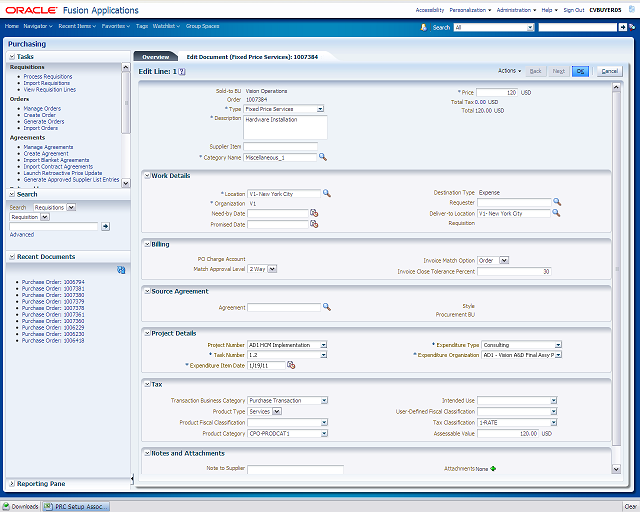Viewport: 640px width, 512px height.
Task: Open Match Approval Level dropdown
Action: pyautogui.click(x=272, y=269)
